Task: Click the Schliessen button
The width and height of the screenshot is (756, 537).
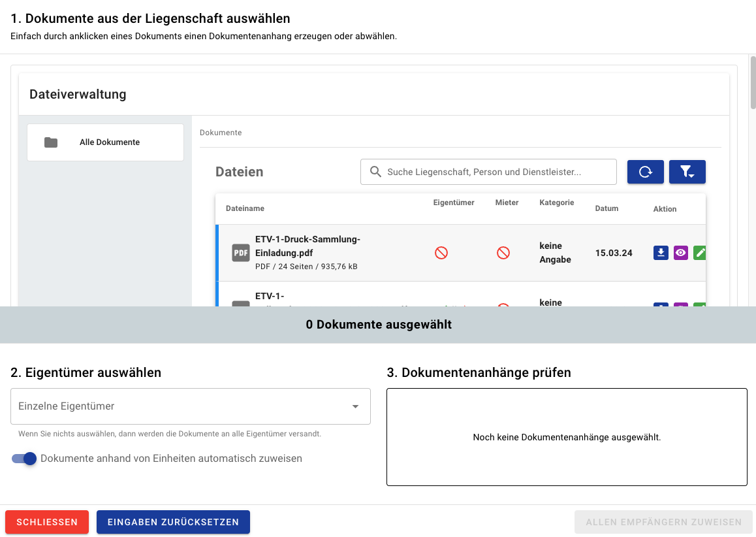Action: (x=47, y=522)
